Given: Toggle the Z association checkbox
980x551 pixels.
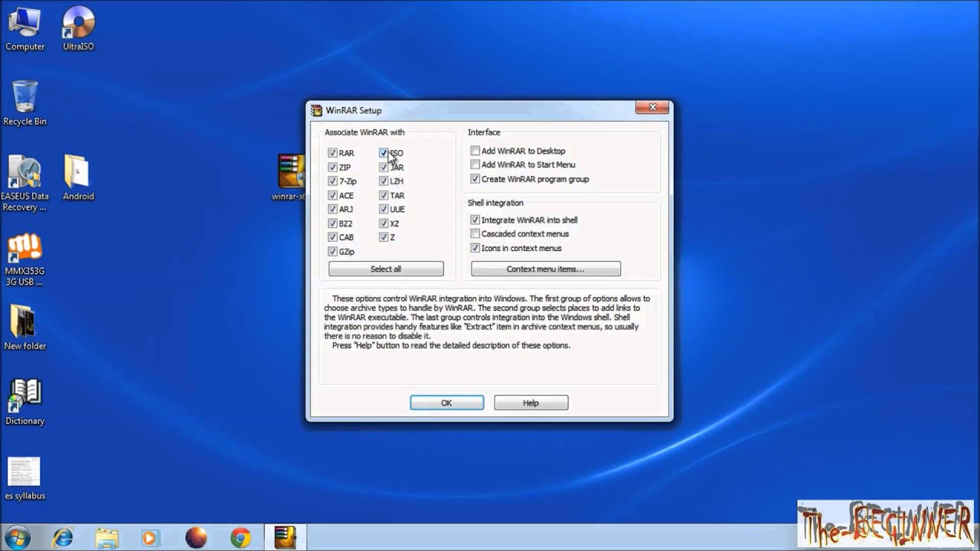Looking at the screenshot, I should tap(384, 237).
